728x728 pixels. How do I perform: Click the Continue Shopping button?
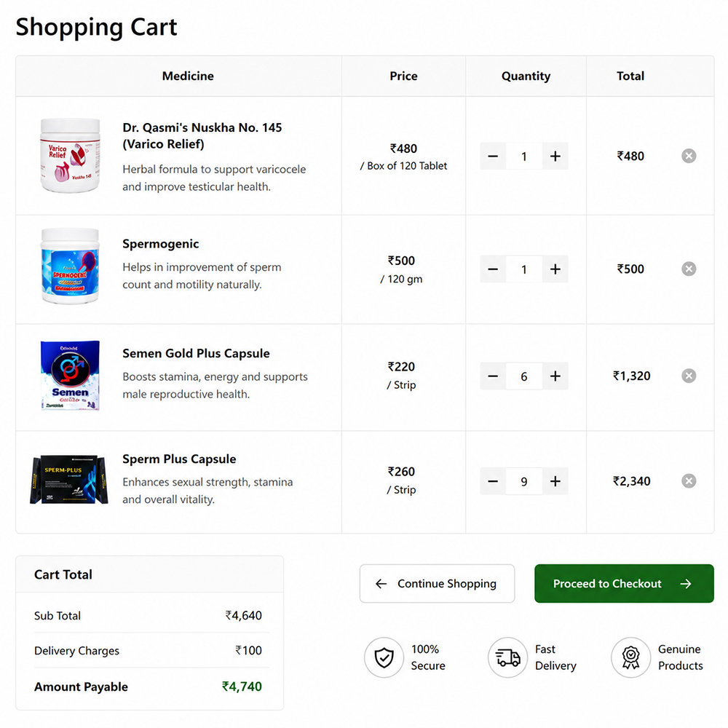[x=437, y=584]
